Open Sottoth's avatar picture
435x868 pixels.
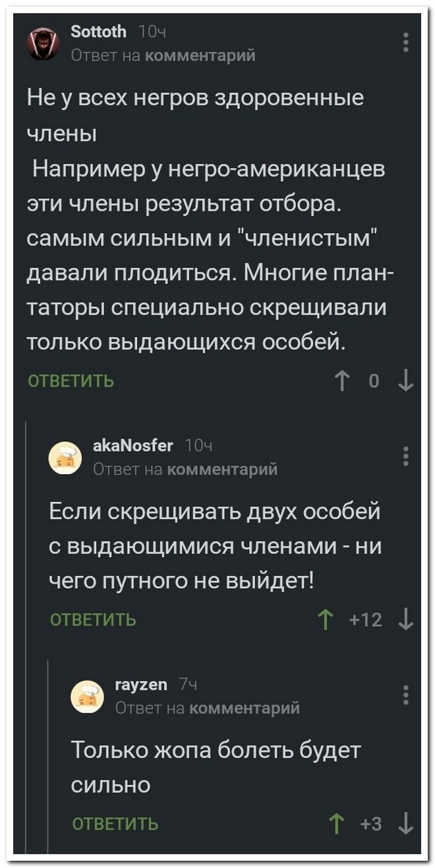click(x=43, y=43)
